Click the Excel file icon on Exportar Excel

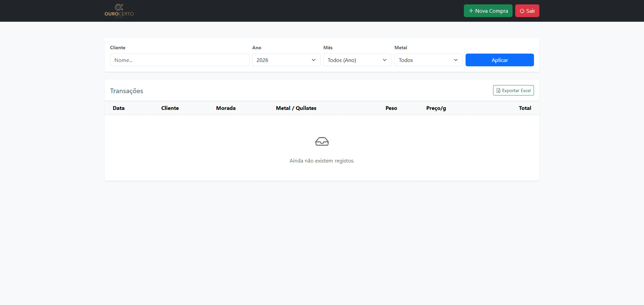pyautogui.click(x=498, y=90)
